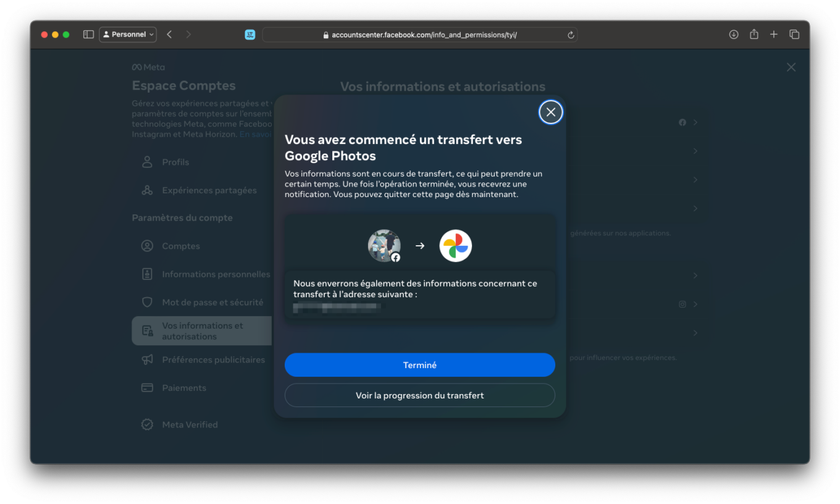Open the Personnel profile dropdown
The image size is (840, 504).
128,35
